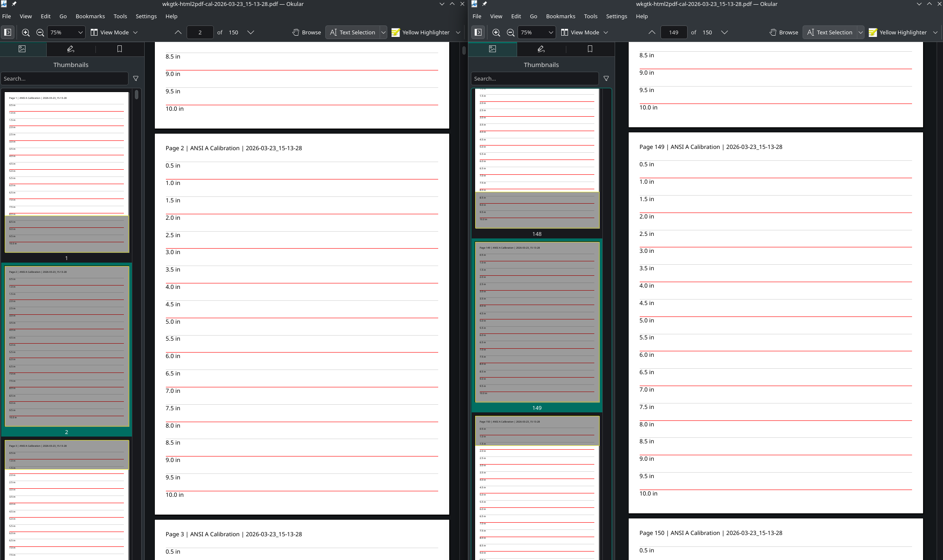Zoom out on right document

pos(511,32)
